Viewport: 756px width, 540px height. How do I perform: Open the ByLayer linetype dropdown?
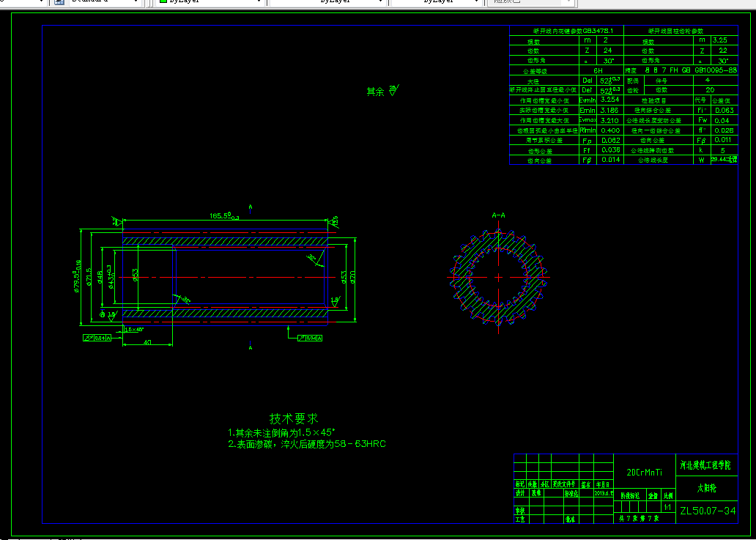(328, 2)
